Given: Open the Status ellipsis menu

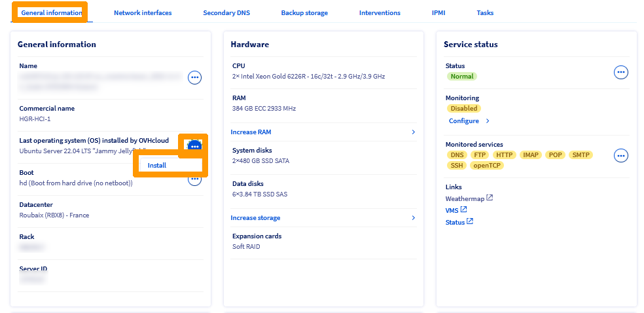Looking at the screenshot, I should pos(620,73).
